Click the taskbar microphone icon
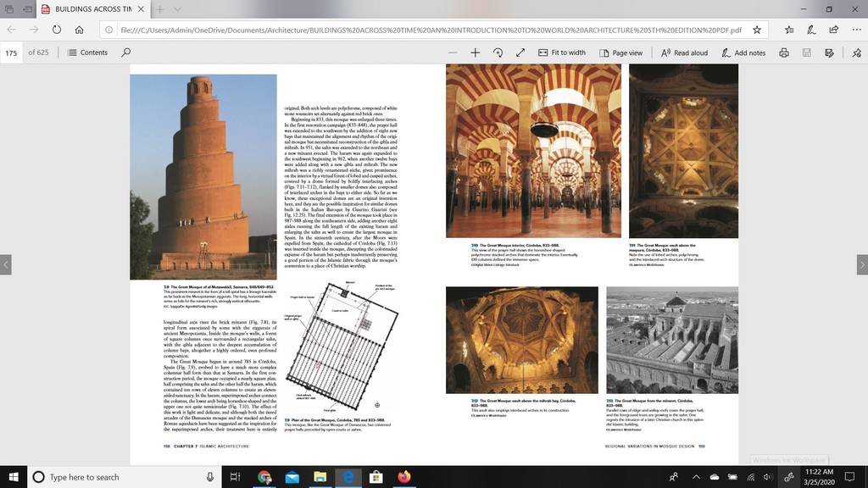This screenshot has height=488, width=868. click(x=210, y=477)
